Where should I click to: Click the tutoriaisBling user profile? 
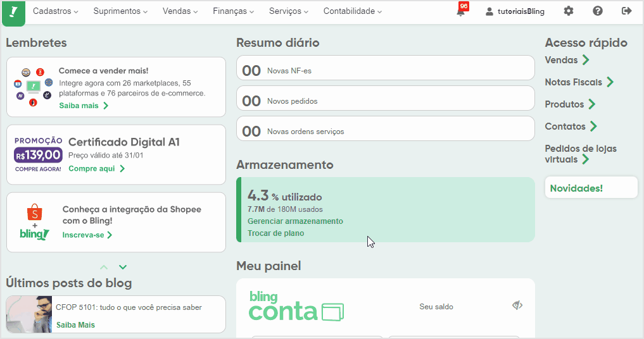(515, 11)
